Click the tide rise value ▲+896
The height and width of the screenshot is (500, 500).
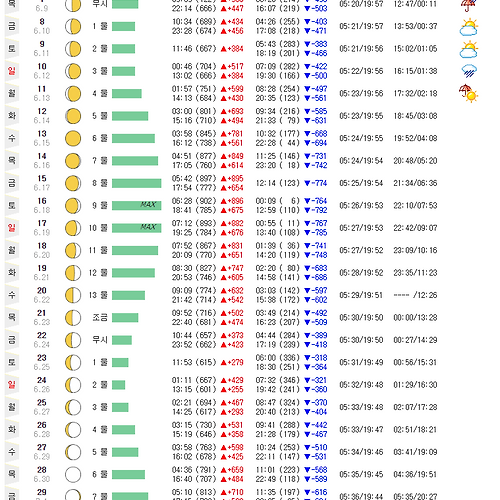232,201
